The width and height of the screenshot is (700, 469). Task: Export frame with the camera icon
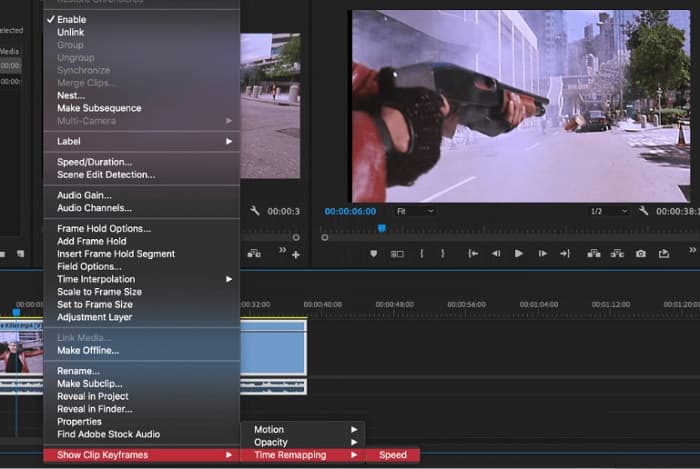(641, 253)
